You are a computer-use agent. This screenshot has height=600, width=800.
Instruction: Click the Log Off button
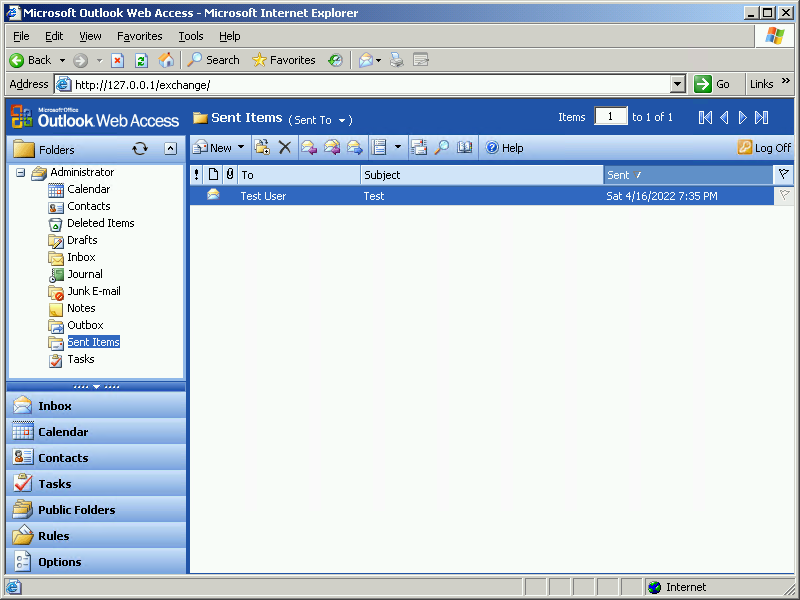click(764, 148)
